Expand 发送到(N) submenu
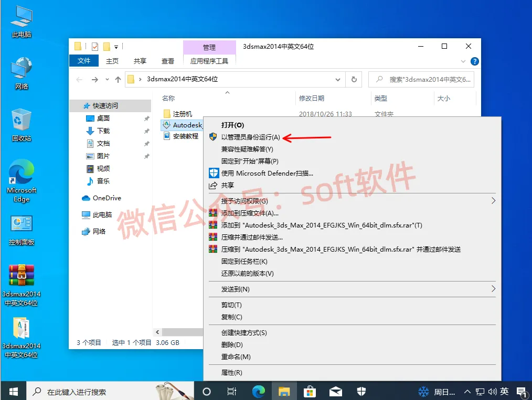Viewport: 532px width, 400px height. click(x=493, y=289)
